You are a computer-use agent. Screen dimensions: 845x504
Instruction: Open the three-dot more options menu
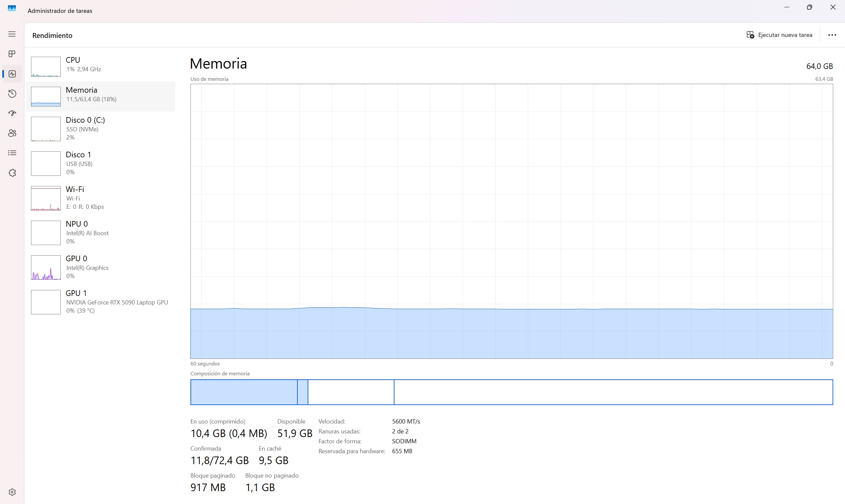pyautogui.click(x=832, y=35)
